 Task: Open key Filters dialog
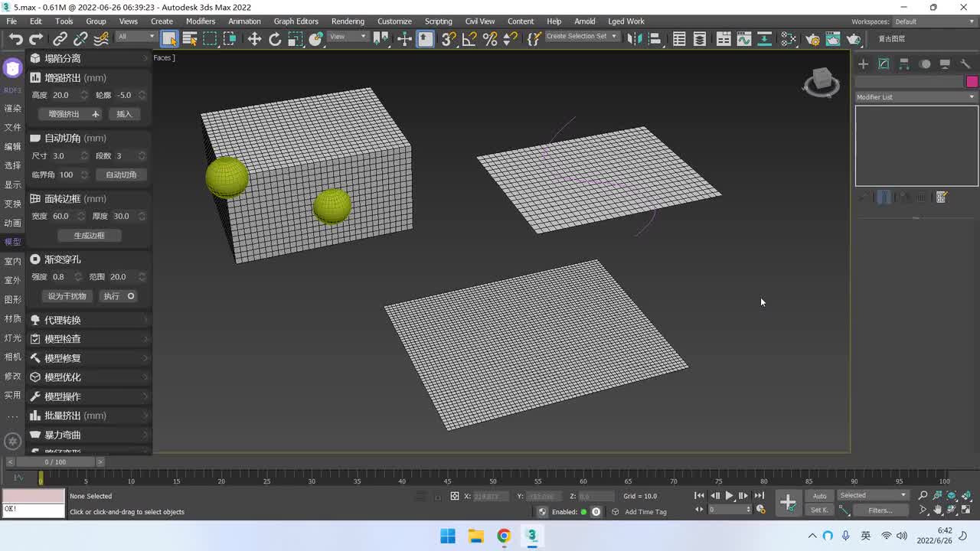click(x=880, y=510)
